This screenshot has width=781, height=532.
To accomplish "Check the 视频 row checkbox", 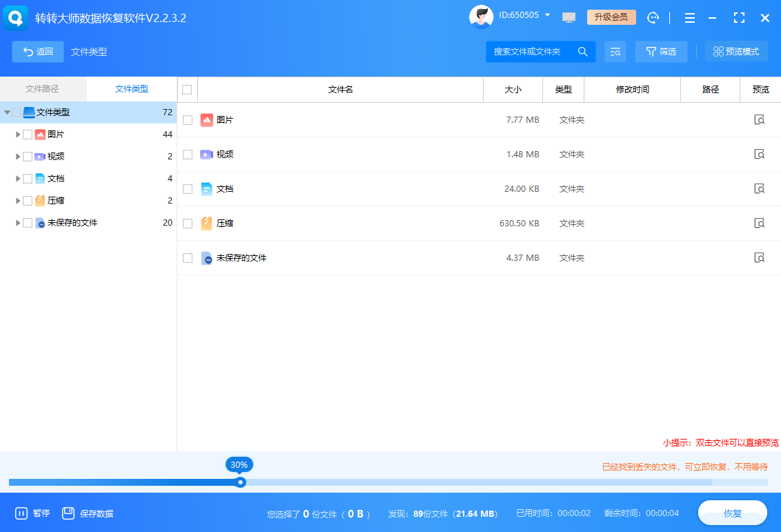I will (x=187, y=154).
